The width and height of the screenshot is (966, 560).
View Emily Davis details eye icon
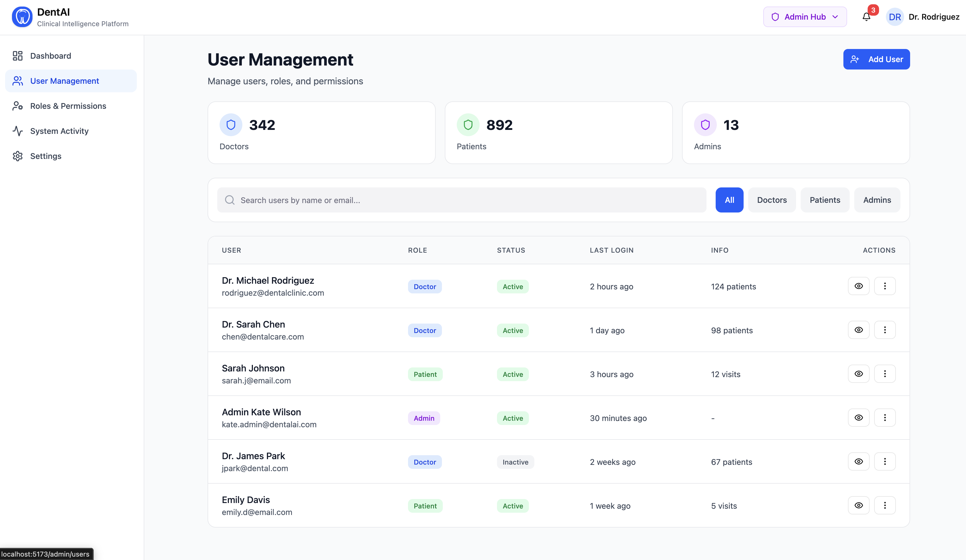tap(859, 506)
